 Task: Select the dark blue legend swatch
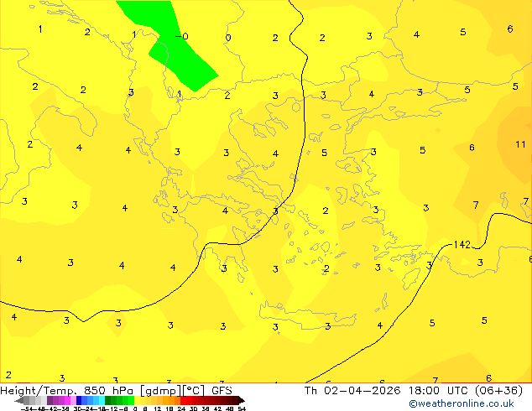(x=79, y=400)
